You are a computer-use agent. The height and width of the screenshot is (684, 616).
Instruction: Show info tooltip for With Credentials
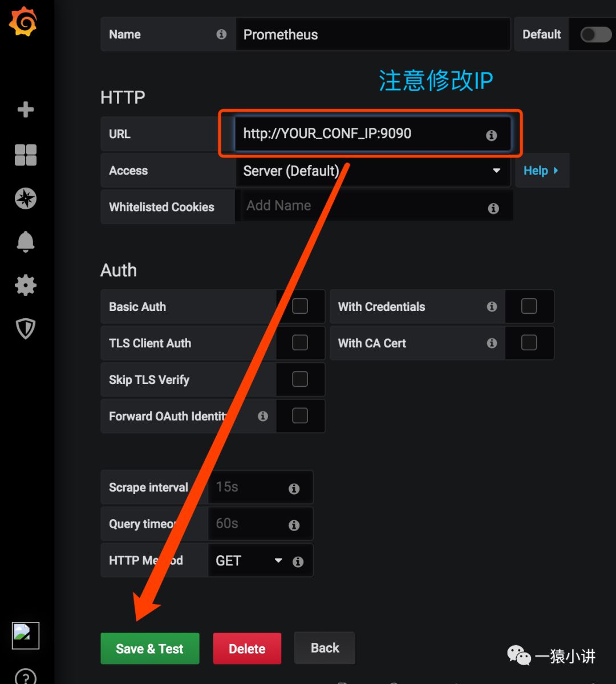tap(492, 307)
